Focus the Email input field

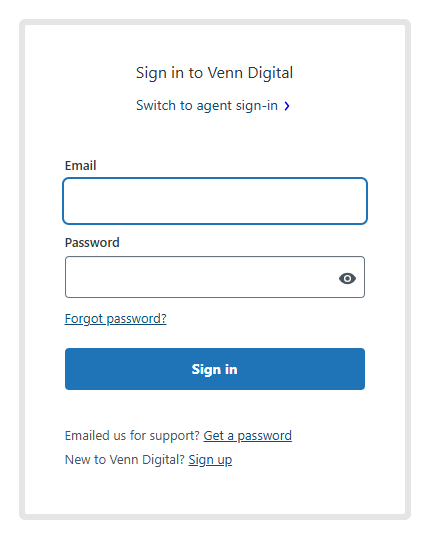tap(215, 201)
